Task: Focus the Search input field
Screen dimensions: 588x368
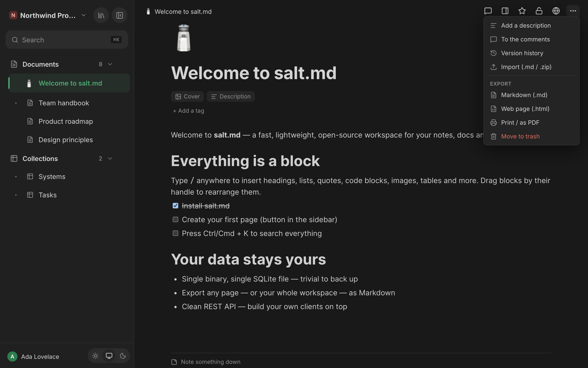Action: tap(67, 40)
